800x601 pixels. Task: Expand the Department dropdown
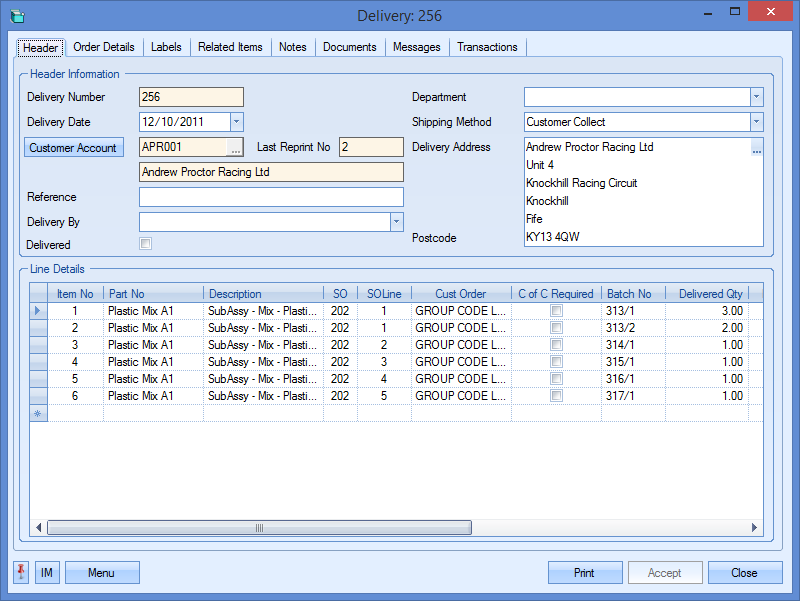[756, 97]
